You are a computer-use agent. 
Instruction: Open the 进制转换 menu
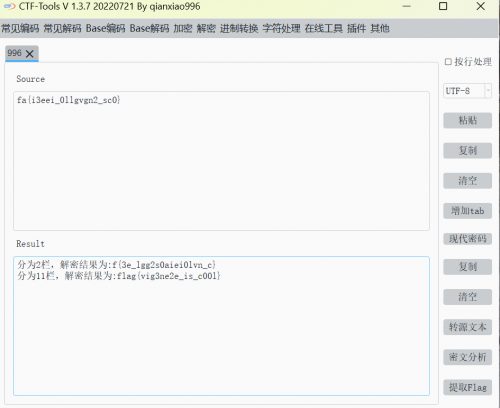click(239, 28)
